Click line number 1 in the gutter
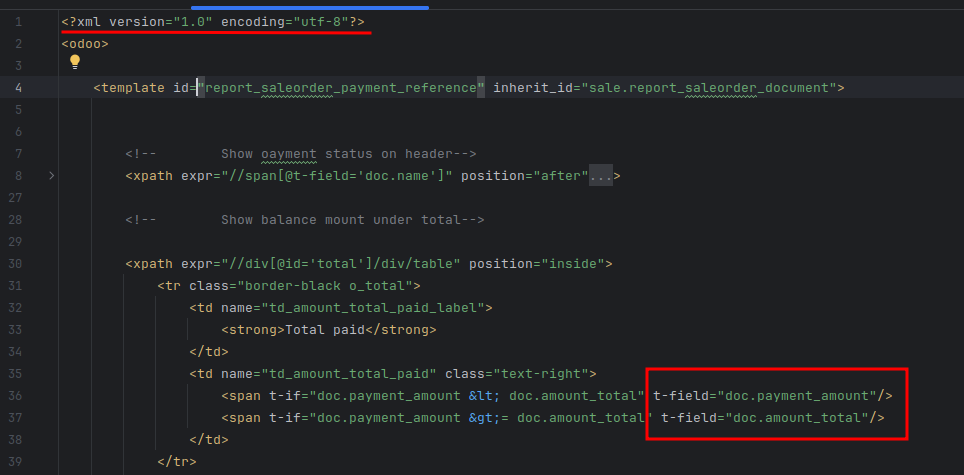This screenshot has width=964, height=475. pos(18,22)
